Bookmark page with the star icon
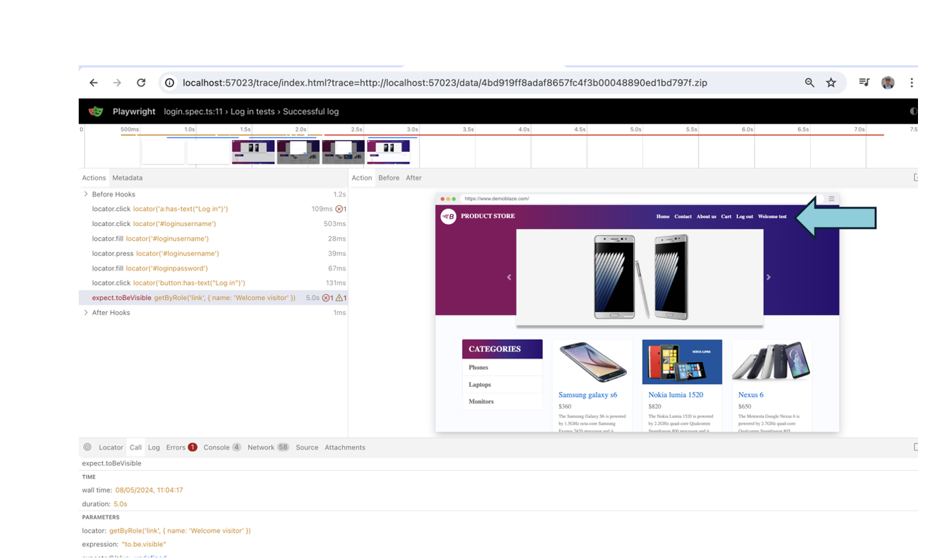The width and height of the screenshot is (938, 560). [831, 83]
